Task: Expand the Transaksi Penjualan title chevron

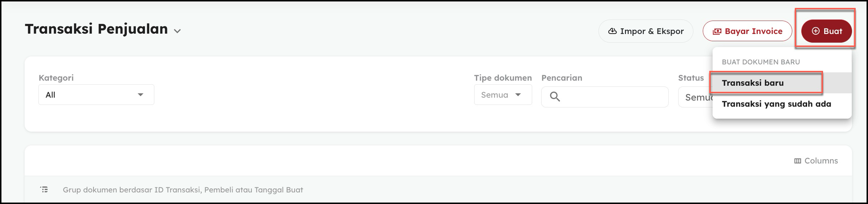Action: coord(177,31)
